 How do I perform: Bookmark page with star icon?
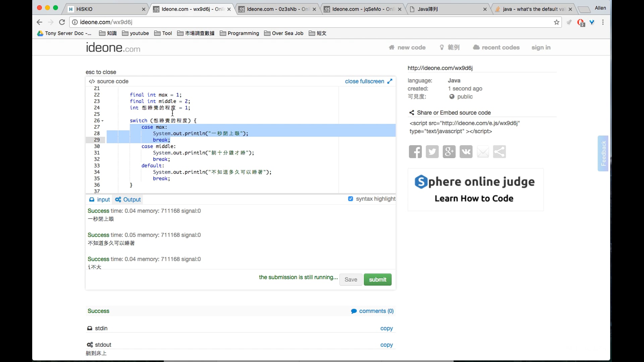(556, 22)
